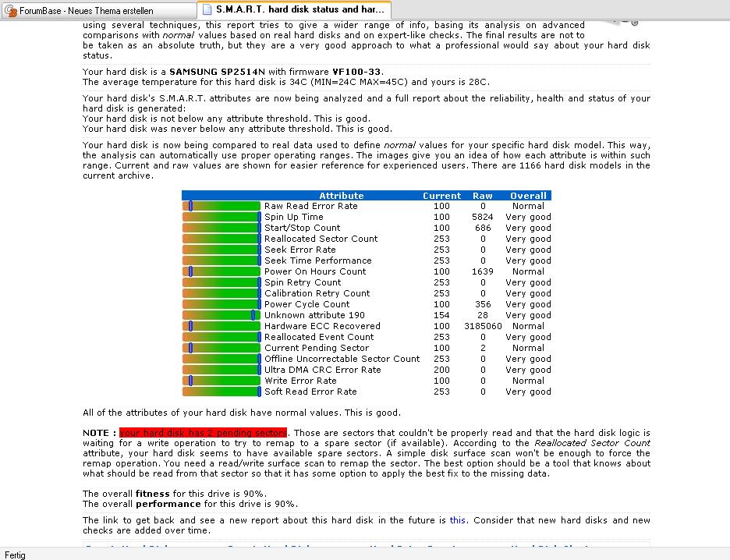The width and height of the screenshot is (730, 560).
Task: Click the gradient bar for Unknown attribute 190
Action: [x=221, y=315]
